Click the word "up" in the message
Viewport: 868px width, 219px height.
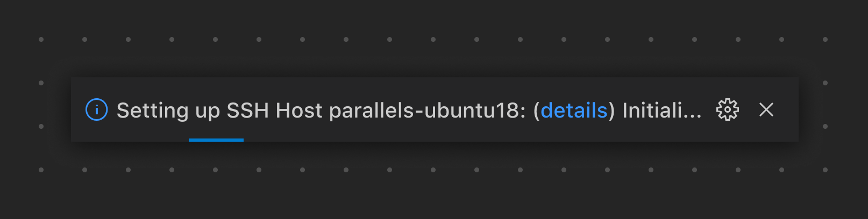coord(208,110)
